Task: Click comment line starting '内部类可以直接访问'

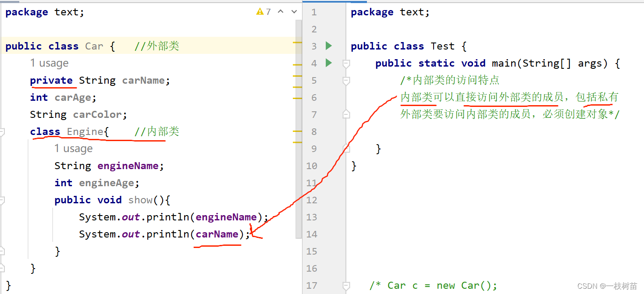Action: point(509,98)
